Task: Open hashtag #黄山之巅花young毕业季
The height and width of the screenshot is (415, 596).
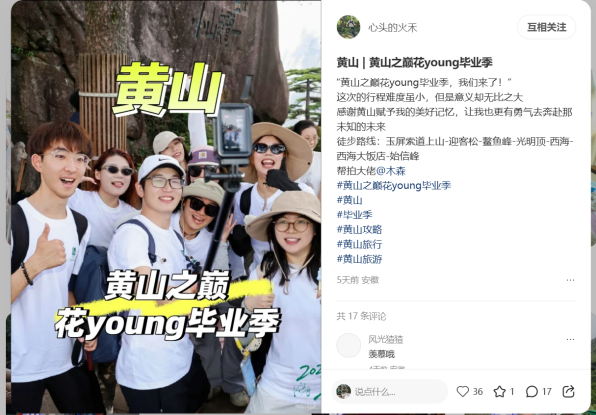Action: click(394, 186)
